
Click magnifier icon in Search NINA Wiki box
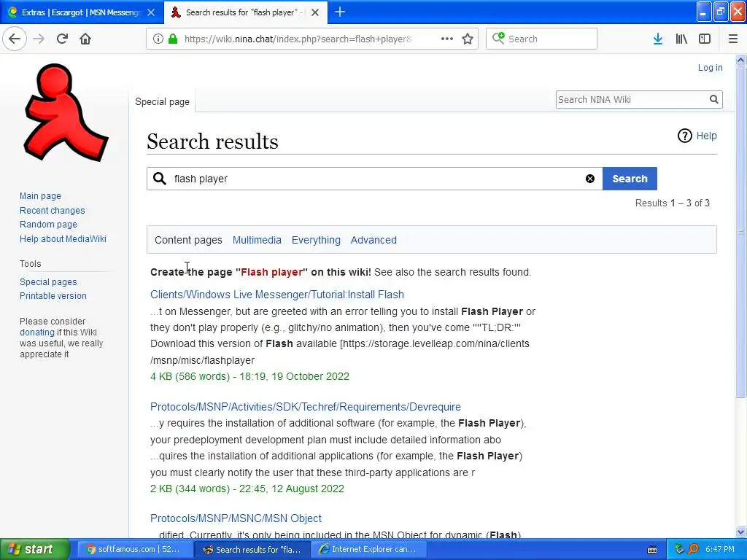(713, 99)
